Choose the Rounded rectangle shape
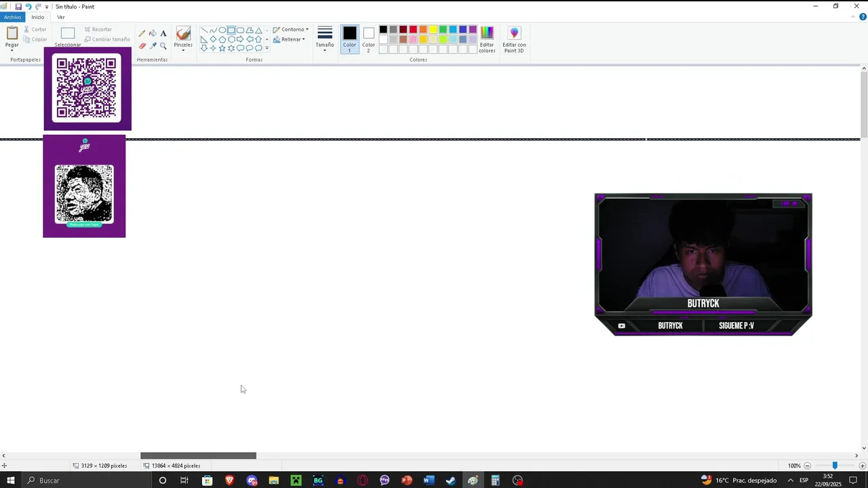The image size is (868, 488). [240, 30]
